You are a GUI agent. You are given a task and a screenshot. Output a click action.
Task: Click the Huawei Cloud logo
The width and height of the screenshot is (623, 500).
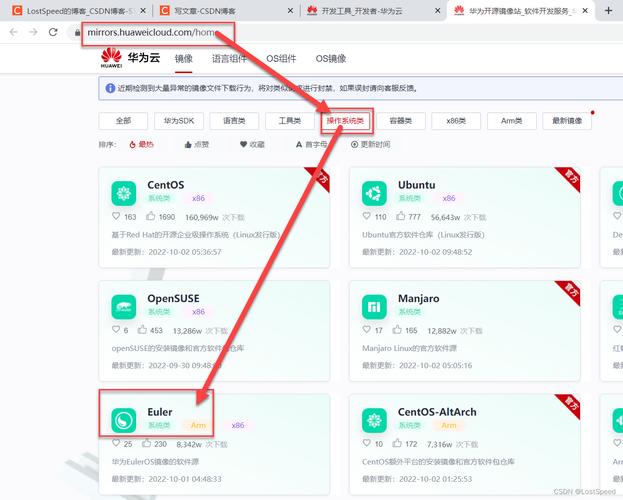(x=130, y=58)
